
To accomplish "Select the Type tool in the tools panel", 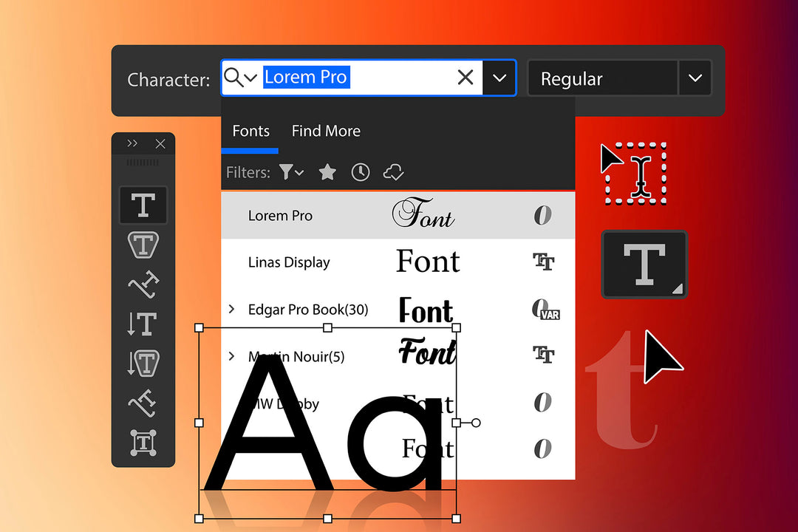I will (x=143, y=205).
